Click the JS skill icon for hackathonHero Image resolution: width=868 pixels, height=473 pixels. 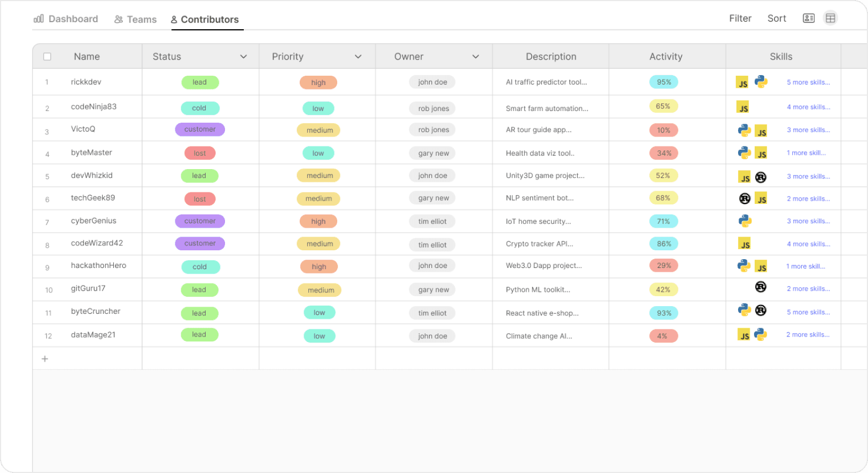click(x=761, y=267)
